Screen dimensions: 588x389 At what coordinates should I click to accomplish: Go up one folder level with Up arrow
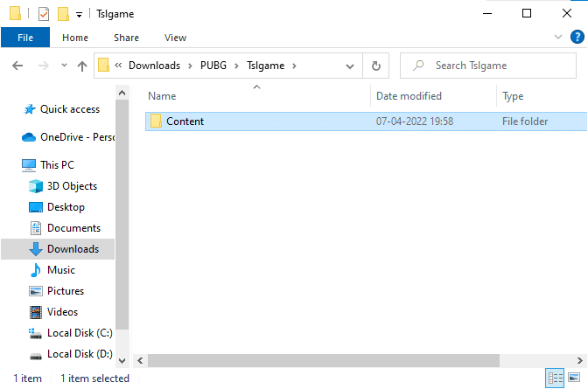tap(82, 66)
